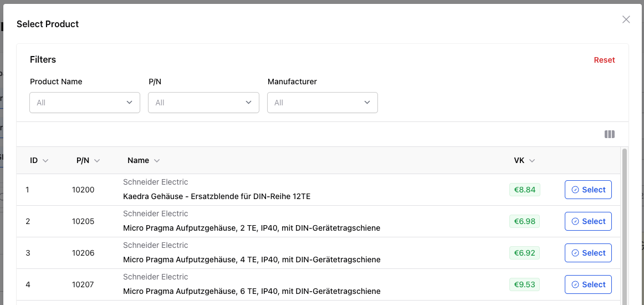Open the P/N filter dropdown
The width and height of the screenshot is (644, 305).
[x=203, y=103]
